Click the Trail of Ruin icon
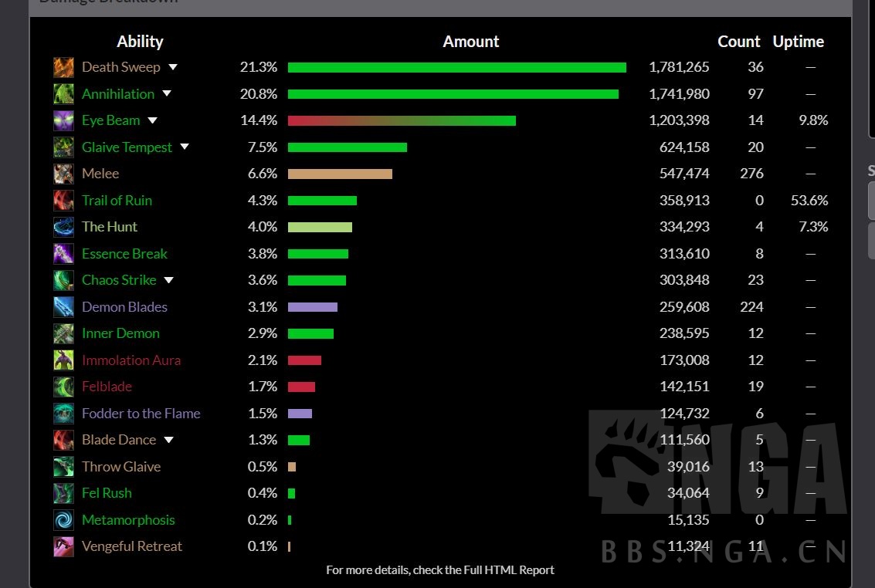This screenshot has width=875, height=588. [x=63, y=201]
